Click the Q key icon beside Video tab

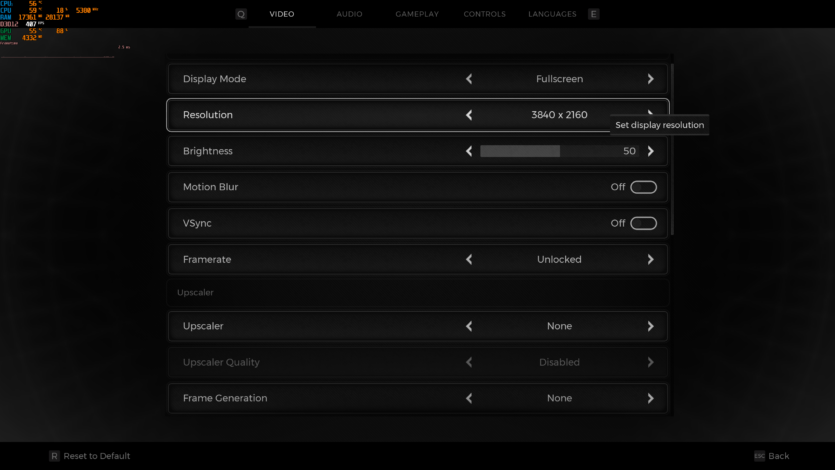pos(240,14)
